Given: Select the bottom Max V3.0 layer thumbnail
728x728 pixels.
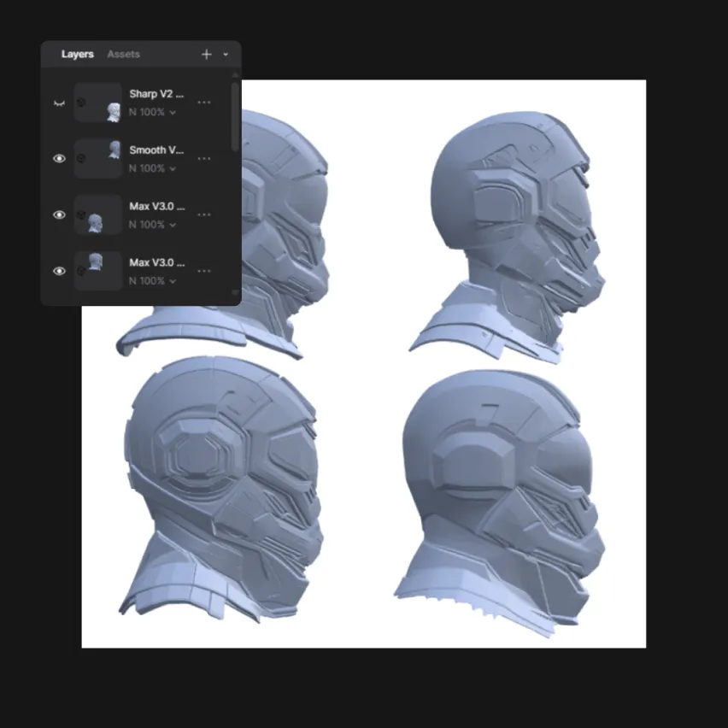Looking at the screenshot, I should pos(98,271).
